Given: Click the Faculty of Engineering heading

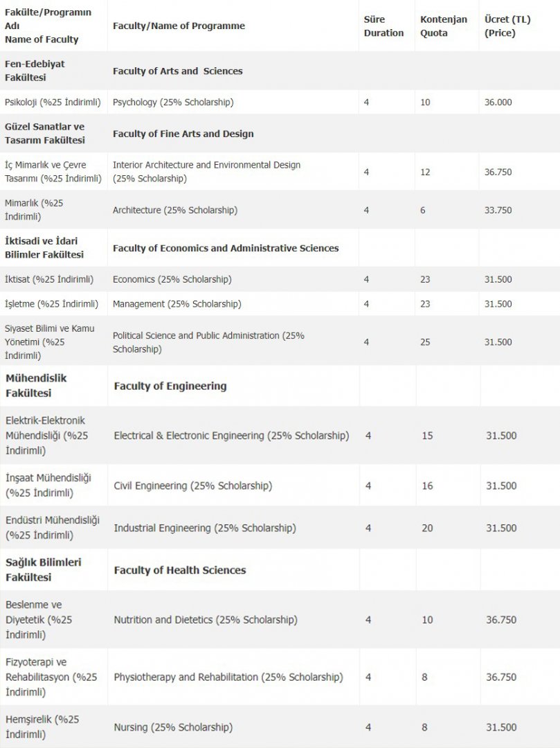Looking at the screenshot, I should 170,386.
